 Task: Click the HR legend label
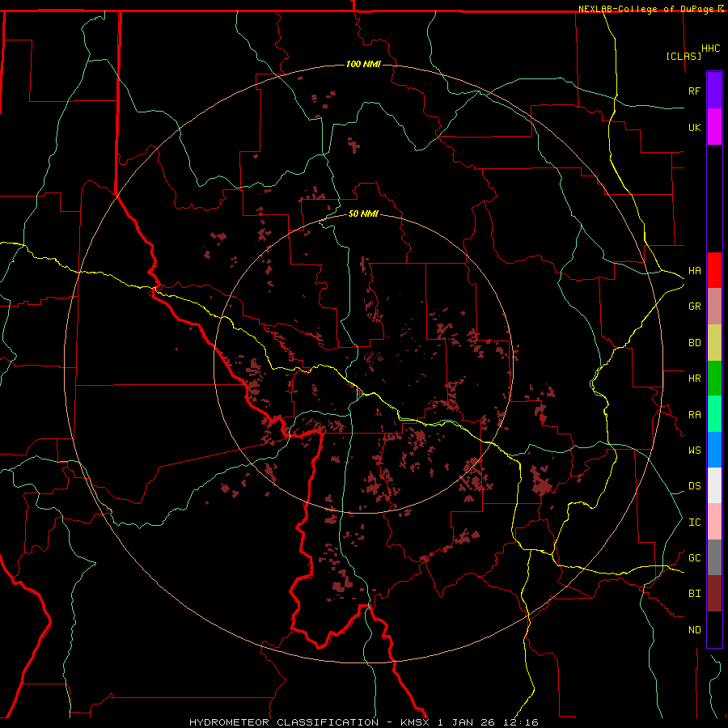click(x=694, y=379)
